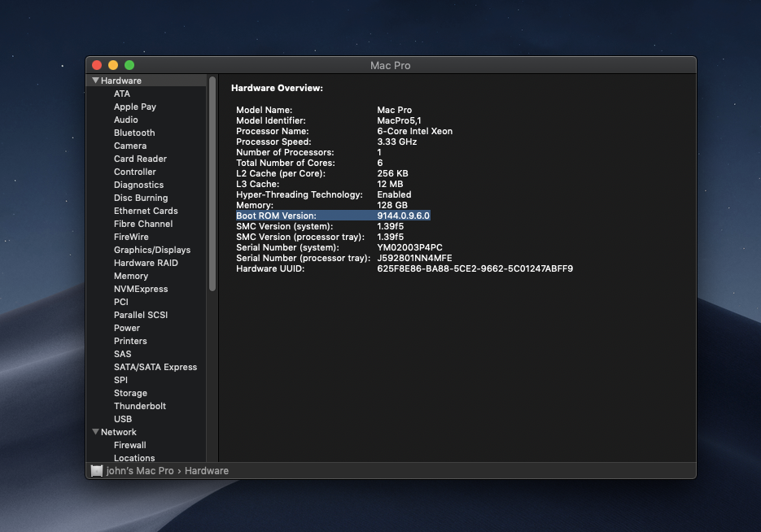Viewport: 761px width, 532px height.
Task: Open the Printers section
Action: [x=130, y=341]
